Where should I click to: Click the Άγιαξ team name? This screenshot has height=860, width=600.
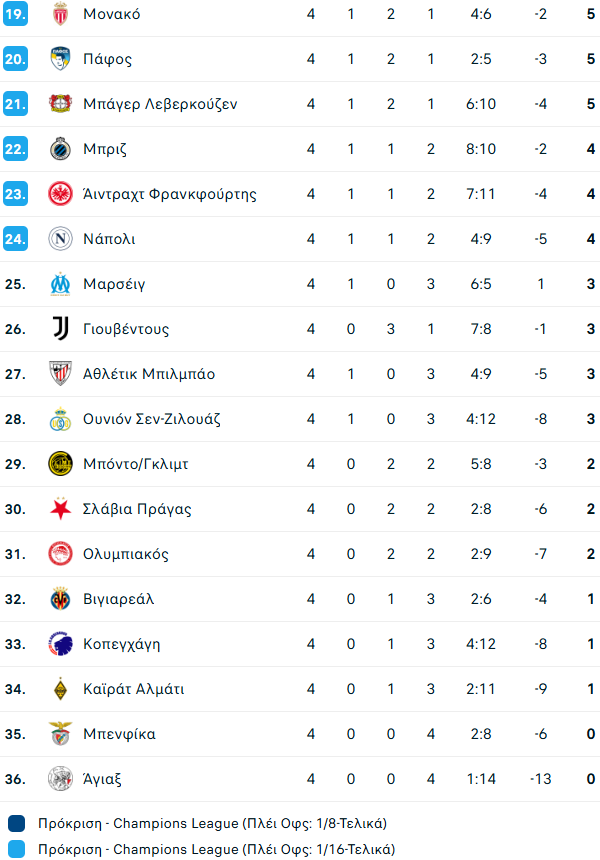coord(103,779)
